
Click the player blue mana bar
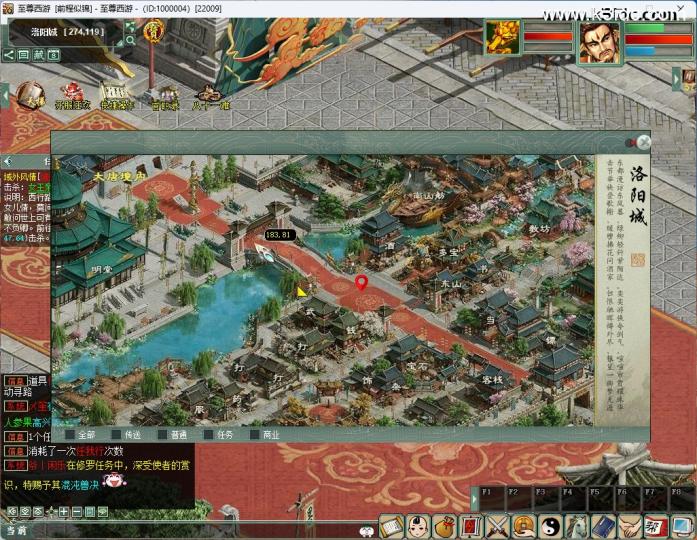coord(658,51)
